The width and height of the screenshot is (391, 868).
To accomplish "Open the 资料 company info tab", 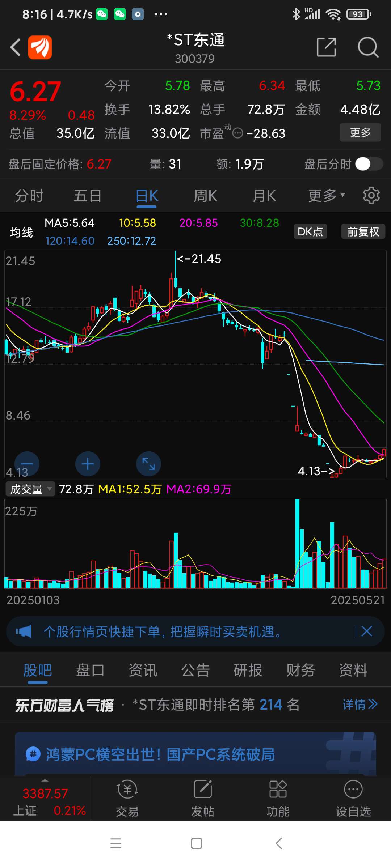I will [x=353, y=670].
